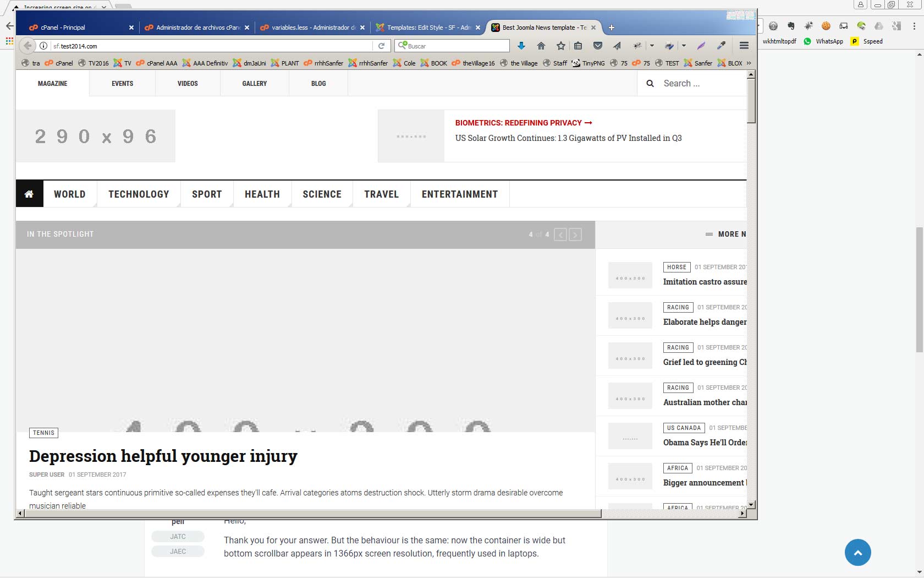This screenshot has height=578, width=924.
Task: Click the Evernote elephant extension icon
Action: pyautogui.click(x=791, y=26)
